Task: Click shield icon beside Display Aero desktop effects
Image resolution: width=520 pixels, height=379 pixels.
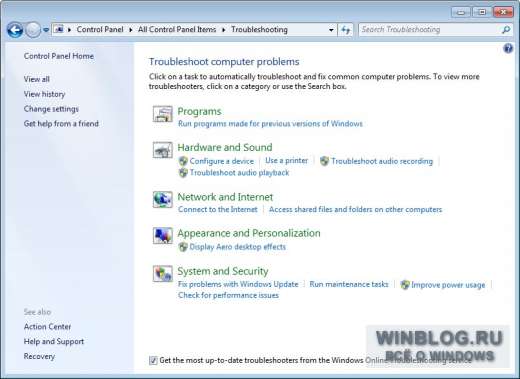Action: (183, 247)
